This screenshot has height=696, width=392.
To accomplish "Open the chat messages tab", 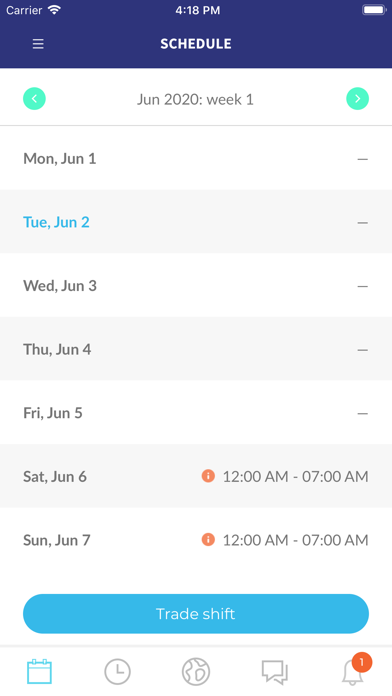I will (x=274, y=672).
